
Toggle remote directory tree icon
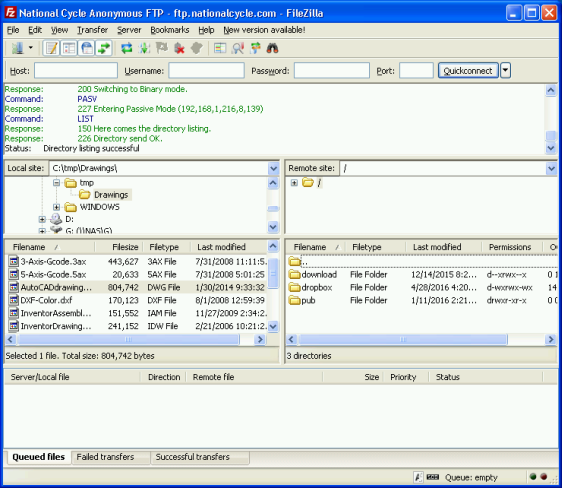(x=86, y=48)
